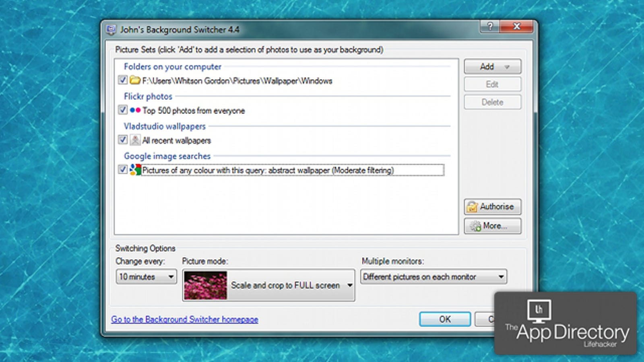Click the Folders on your computer heading
The image size is (644, 362).
(173, 66)
